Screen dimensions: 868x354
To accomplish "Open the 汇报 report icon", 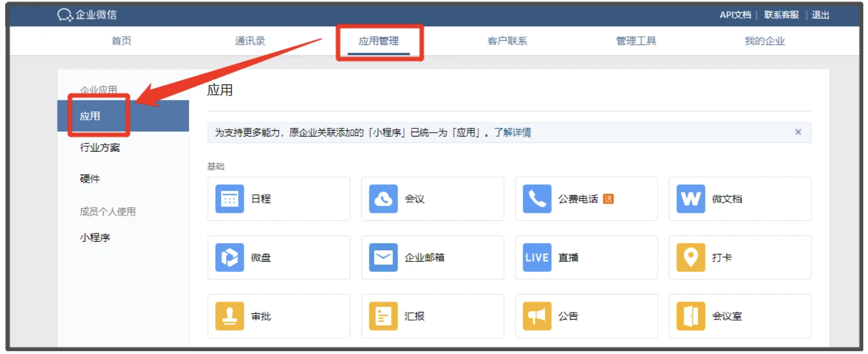I will point(383,316).
